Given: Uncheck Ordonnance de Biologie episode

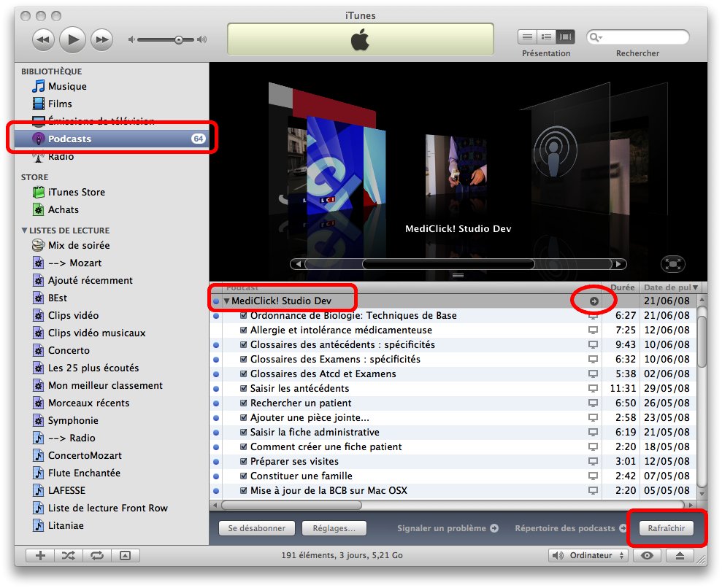Looking at the screenshot, I should [244, 316].
